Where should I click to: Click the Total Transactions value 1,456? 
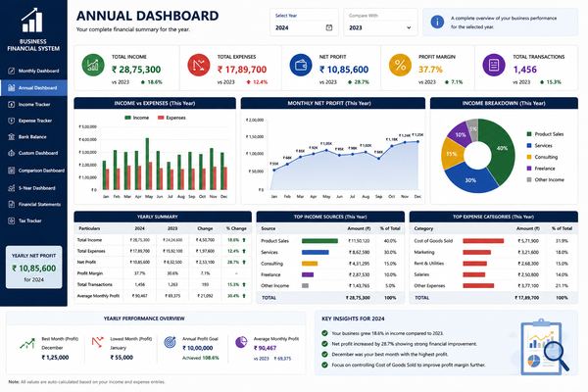tap(524, 70)
